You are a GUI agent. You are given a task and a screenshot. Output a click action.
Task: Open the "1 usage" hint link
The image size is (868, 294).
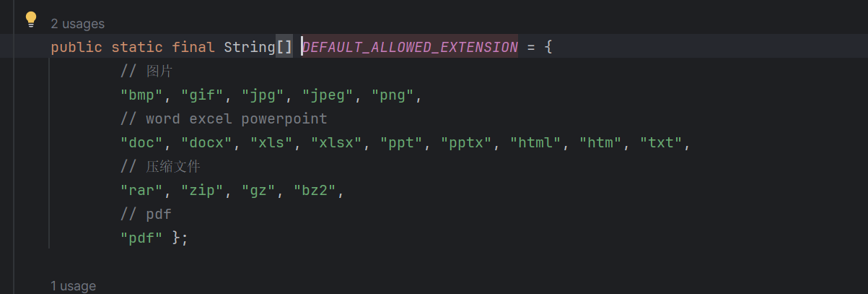pos(73,286)
